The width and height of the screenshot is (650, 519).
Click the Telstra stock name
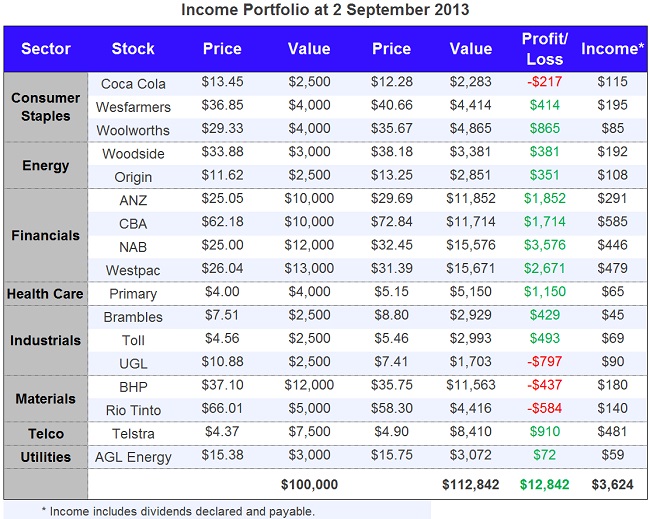coord(133,433)
